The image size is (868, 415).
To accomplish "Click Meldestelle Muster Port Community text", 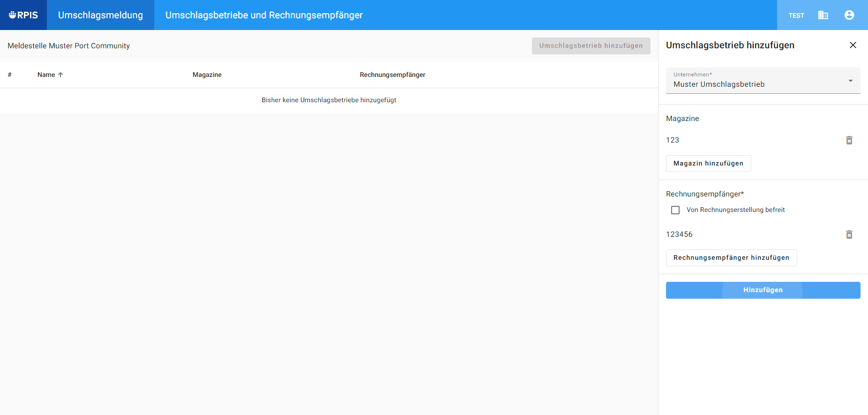I will coord(68,45).
